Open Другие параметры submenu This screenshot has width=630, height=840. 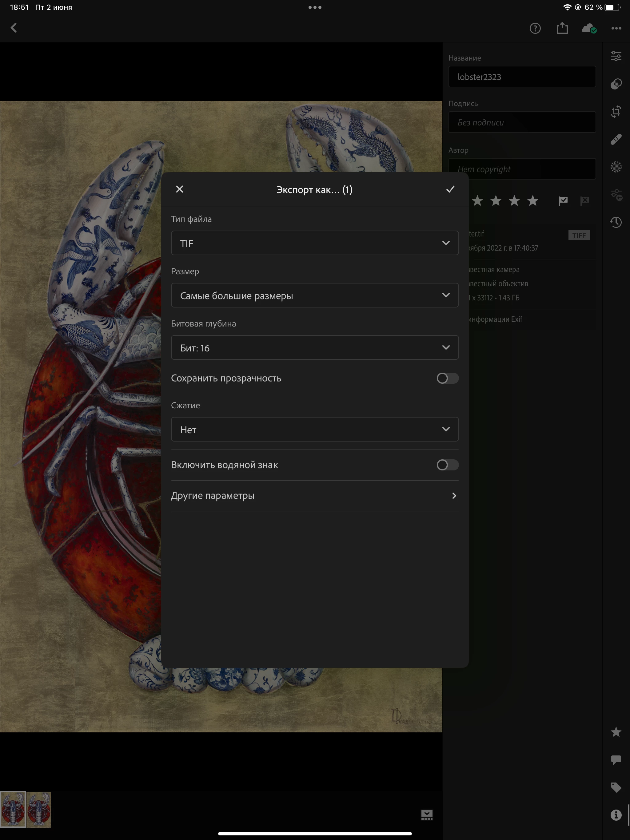tap(315, 496)
